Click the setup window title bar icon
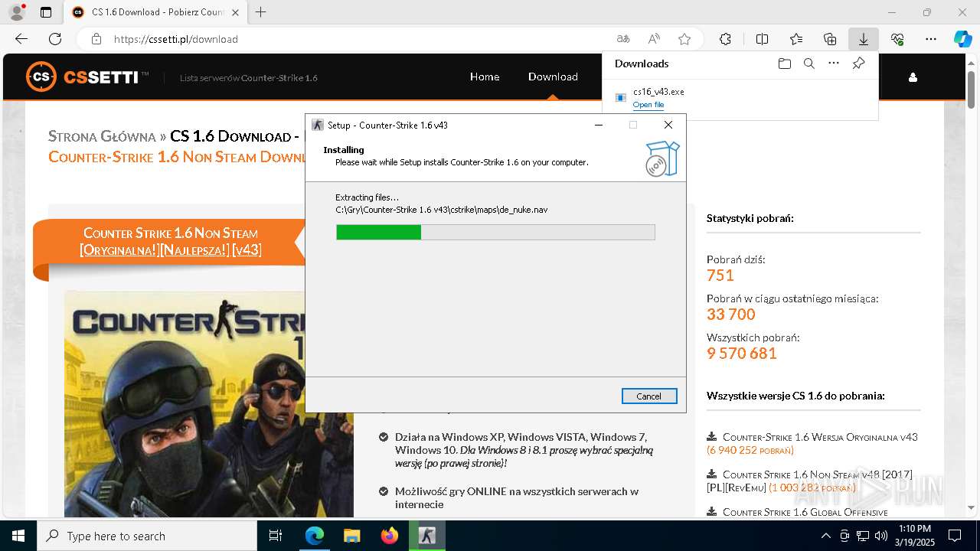Viewport: 980px width, 551px height. [x=318, y=125]
